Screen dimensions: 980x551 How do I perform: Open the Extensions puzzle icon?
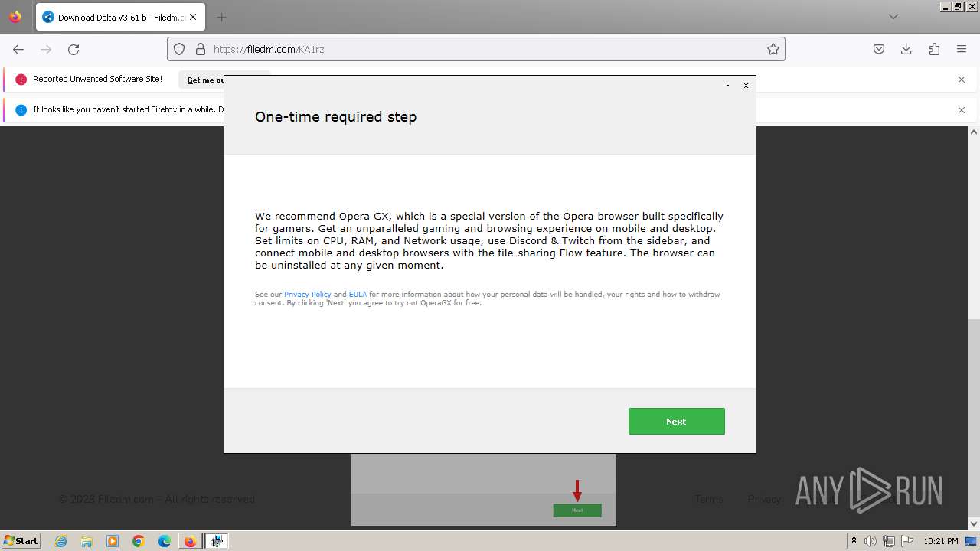pyautogui.click(x=934, y=49)
